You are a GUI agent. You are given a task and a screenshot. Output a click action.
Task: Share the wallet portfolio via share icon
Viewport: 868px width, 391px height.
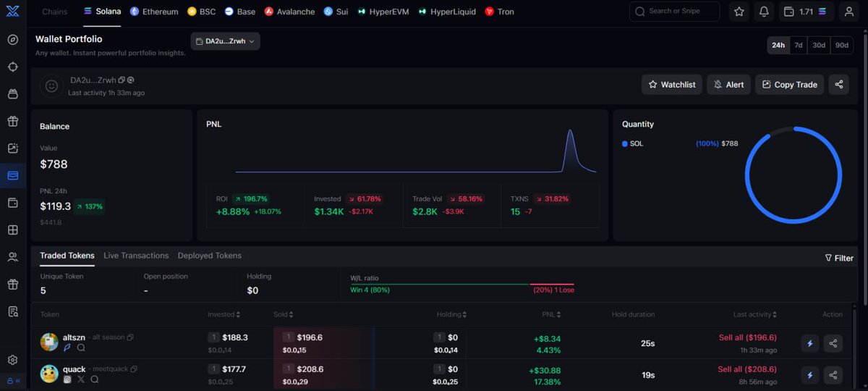pyautogui.click(x=839, y=85)
